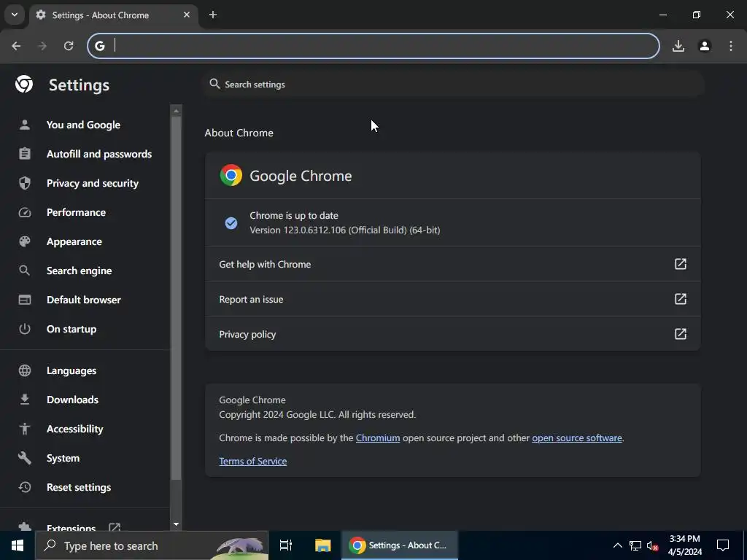Open Downloads settings in sidebar

pyautogui.click(x=72, y=400)
